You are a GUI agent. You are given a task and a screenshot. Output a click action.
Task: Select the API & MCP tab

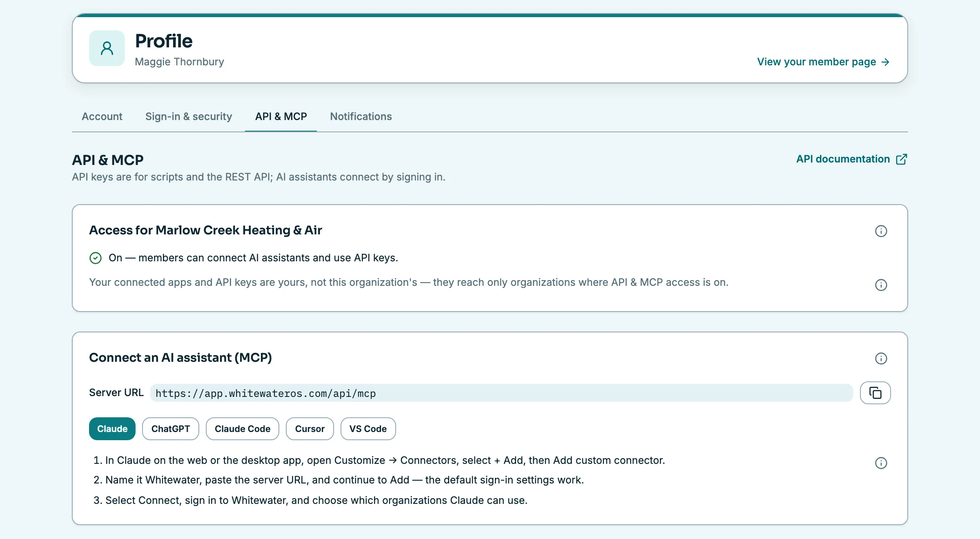tap(281, 116)
